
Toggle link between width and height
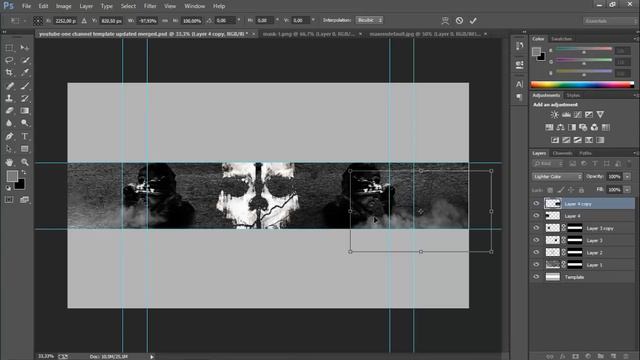[165, 20]
